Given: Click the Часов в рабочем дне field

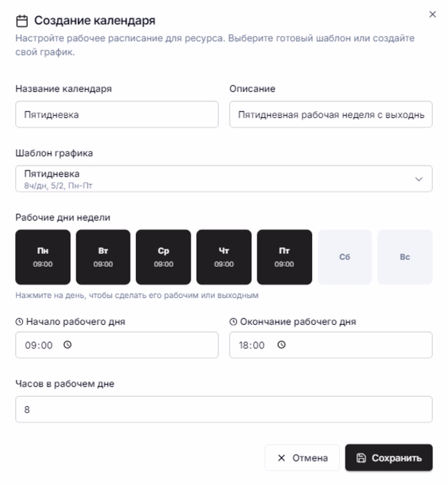Looking at the screenshot, I should click(223, 409).
